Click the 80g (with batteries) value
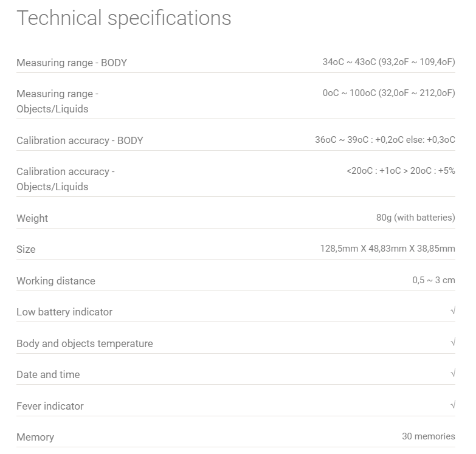 (x=415, y=218)
